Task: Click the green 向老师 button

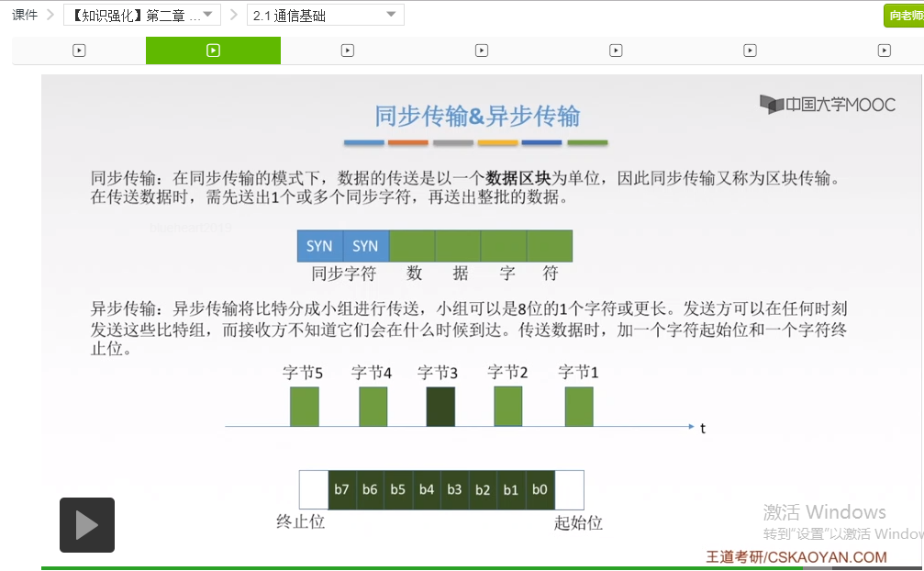Action: click(x=904, y=16)
